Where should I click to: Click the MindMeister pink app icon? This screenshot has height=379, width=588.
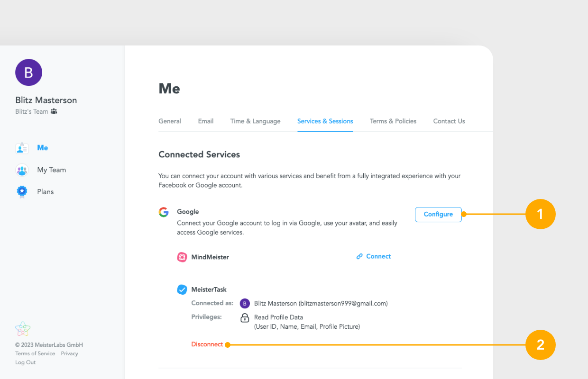(182, 257)
